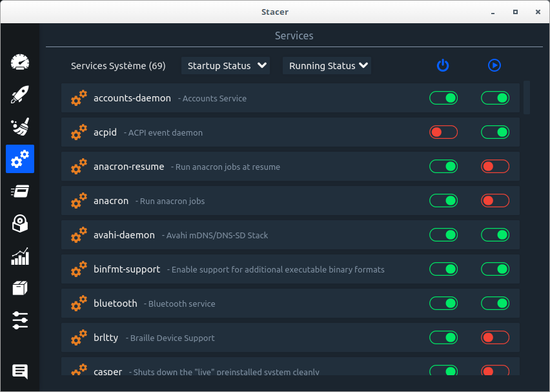Disable accounts-daemon startup toggle
Viewport: 550px width, 392px height.
point(443,98)
